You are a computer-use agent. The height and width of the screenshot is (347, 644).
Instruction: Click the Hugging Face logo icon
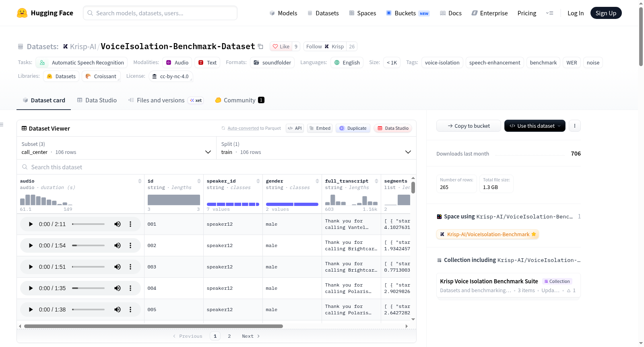point(22,13)
